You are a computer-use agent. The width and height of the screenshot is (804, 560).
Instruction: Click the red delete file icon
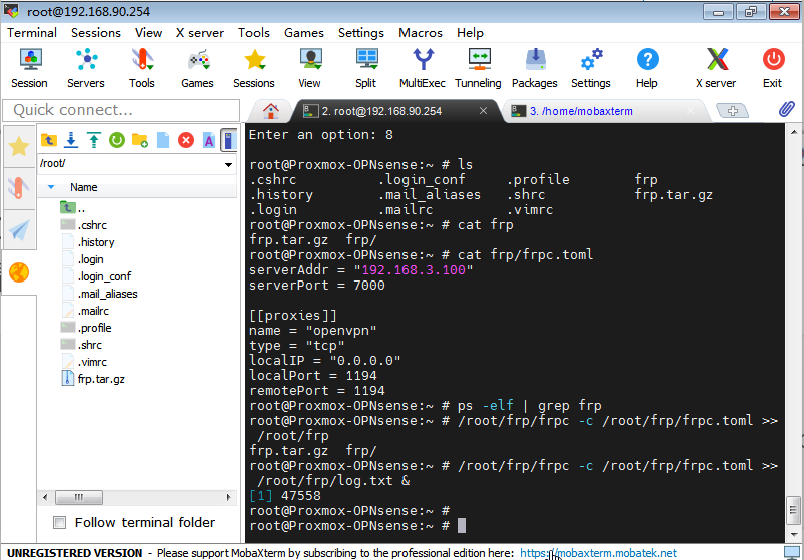[x=185, y=141]
